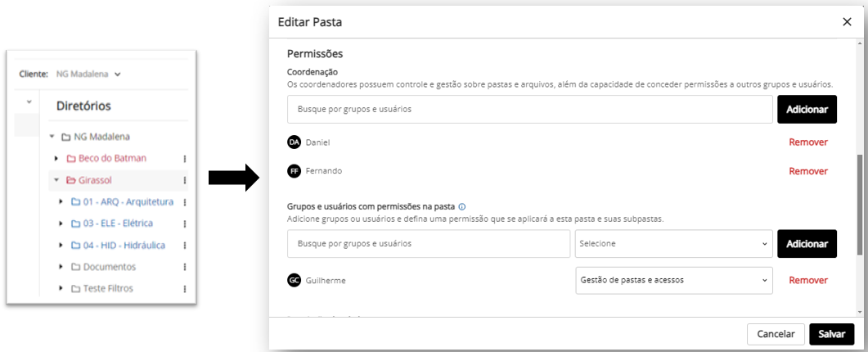The image size is (868, 352).
Task: Click the info icon beside permissões na pasta
Action: 461,207
